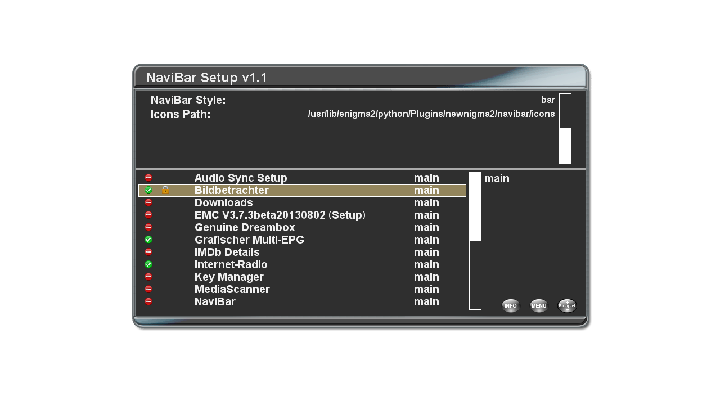Open the Icons Path value field
Screen dimensions: 720x405
point(430,114)
